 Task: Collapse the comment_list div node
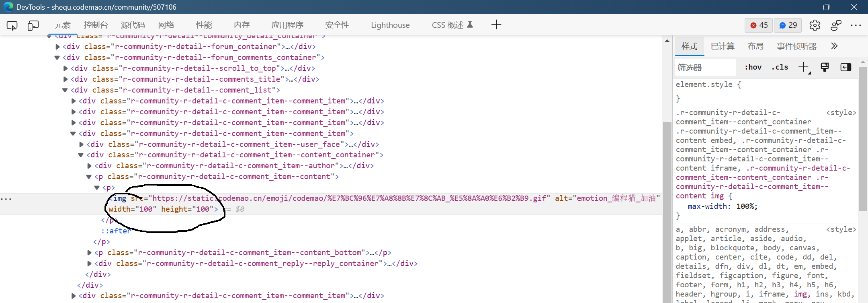65,90
